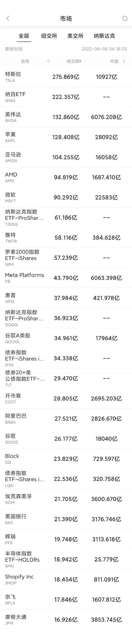Screen dimensions: 132x644
Task: Click the 名称 column header
Action: coord(25,61)
